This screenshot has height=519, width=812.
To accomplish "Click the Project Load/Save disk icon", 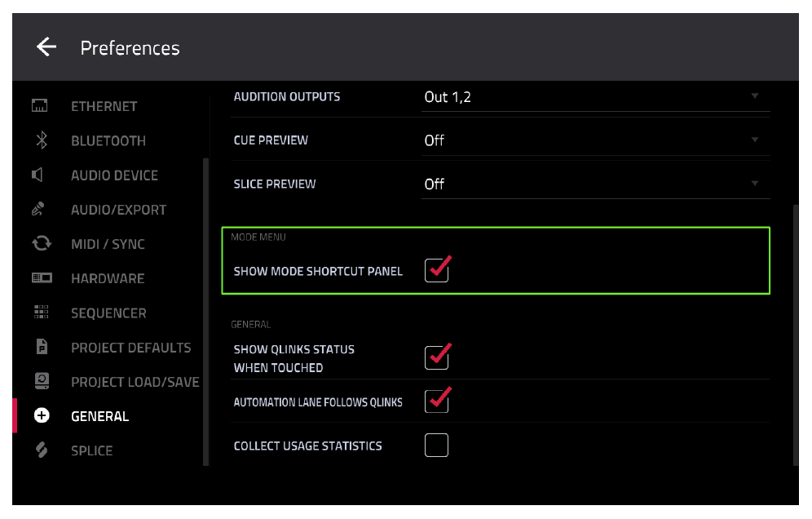I will (42, 381).
